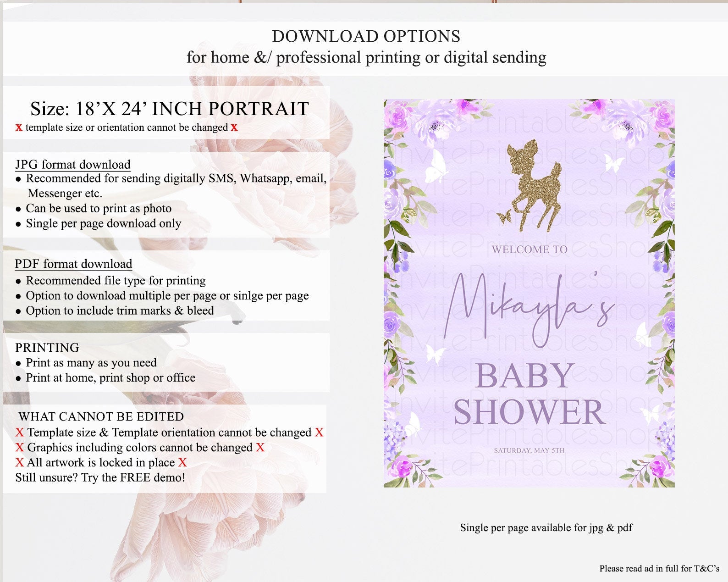This screenshot has height=582, width=728.
Task: Click "Single per page available for jpg & pdf" caption
Action: [546, 527]
